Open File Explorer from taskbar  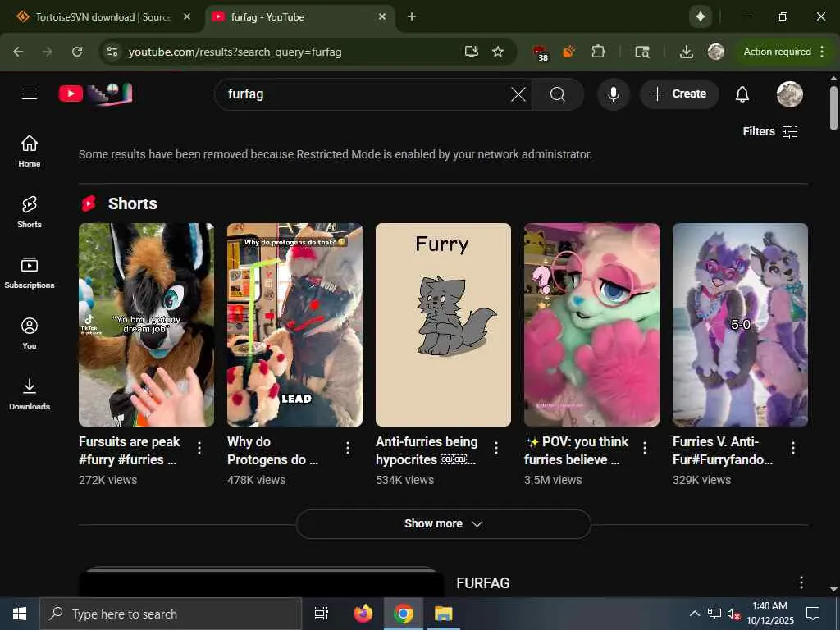click(444, 614)
